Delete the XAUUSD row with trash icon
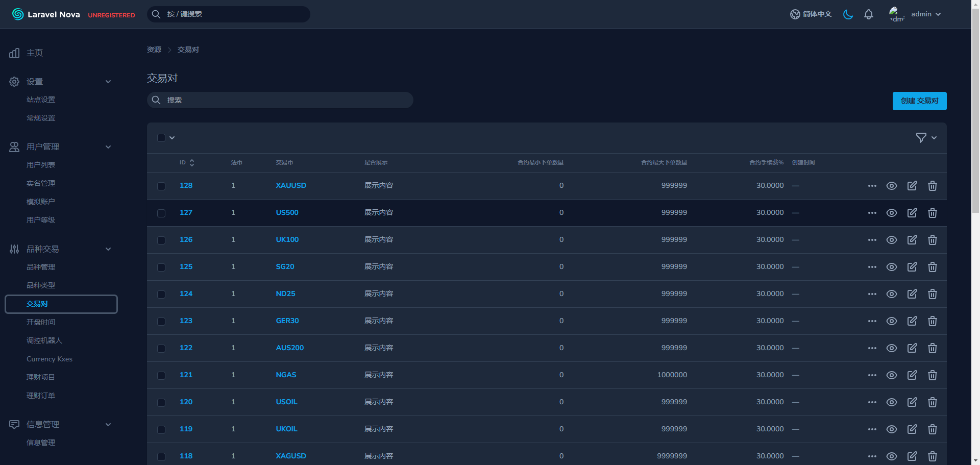Image resolution: width=980 pixels, height=465 pixels. 932,186
